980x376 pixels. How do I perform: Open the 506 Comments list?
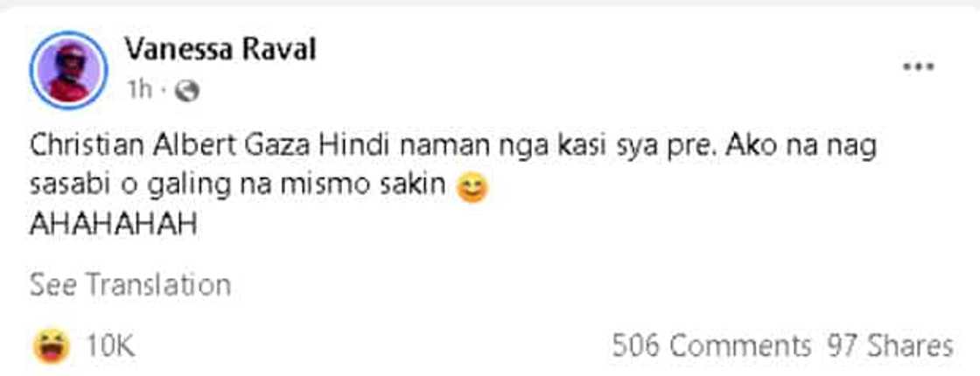pyautogui.click(x=711, y=345)
